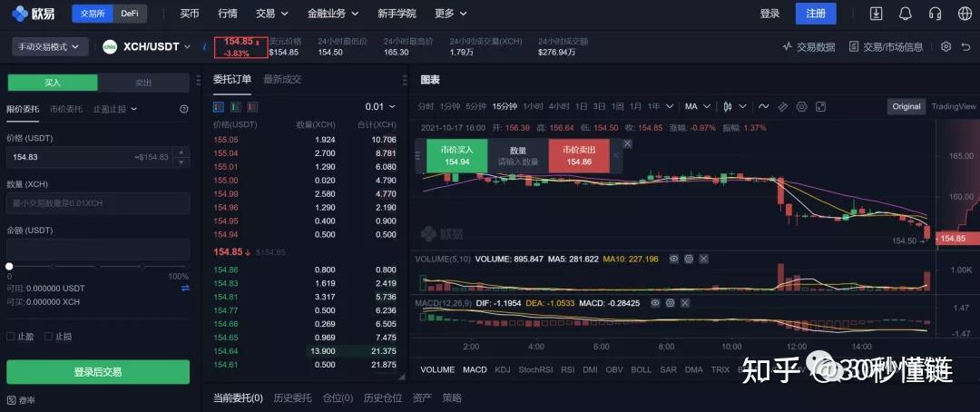Open the download app icon
Screen dimensions: 980x412
[x=876, y=13]
